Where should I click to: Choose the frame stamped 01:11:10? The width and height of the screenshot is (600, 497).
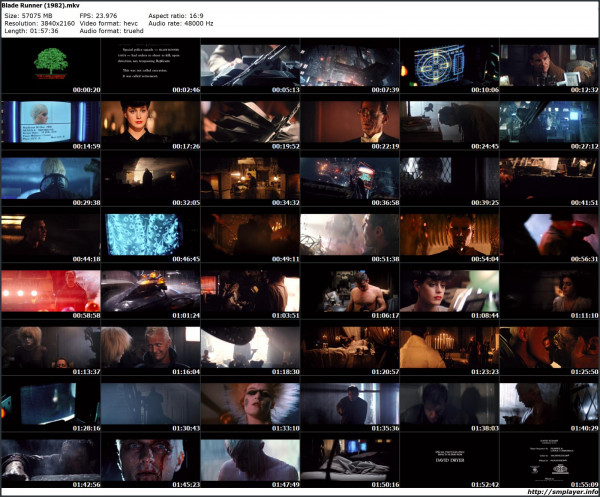pyautogui.click(x=549, y=291)
